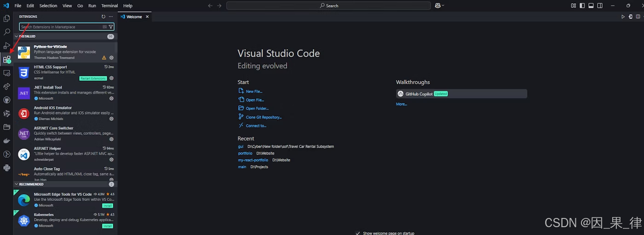Screen dimensions: 644x235
Task: Install the Kubernetes extension
Action: coord(108,226)
